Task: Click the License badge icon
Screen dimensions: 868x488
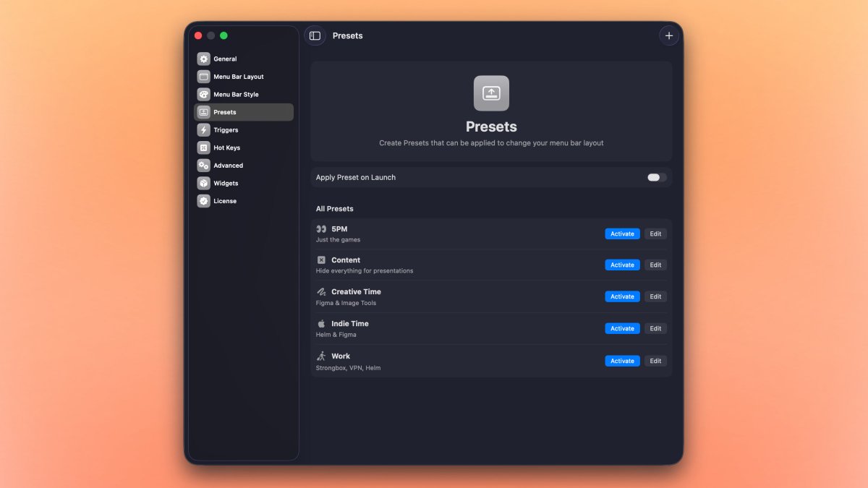Action: tap(204, 201)
